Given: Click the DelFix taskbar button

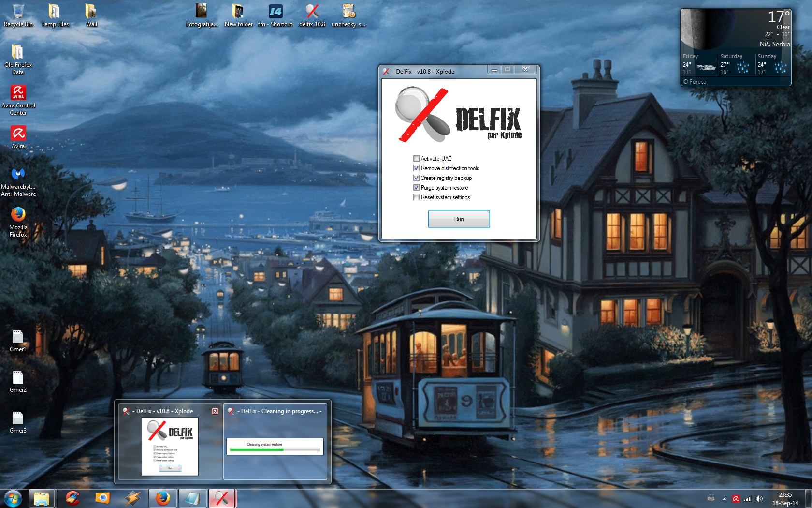Looking at the screenshot, I should point(222,498).
